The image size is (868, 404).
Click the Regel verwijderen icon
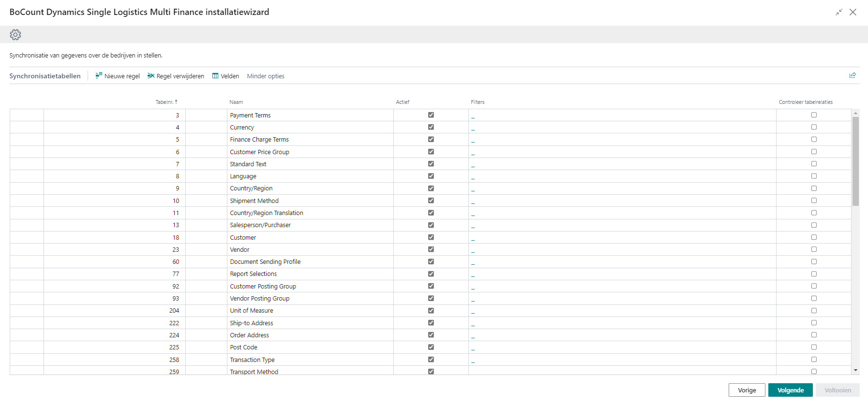pos(151,76)
